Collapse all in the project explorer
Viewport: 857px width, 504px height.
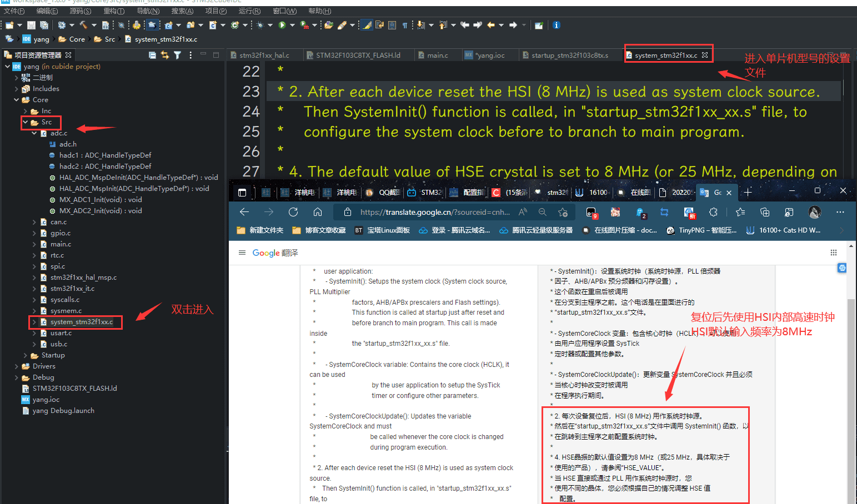click(x=152, y=55)
